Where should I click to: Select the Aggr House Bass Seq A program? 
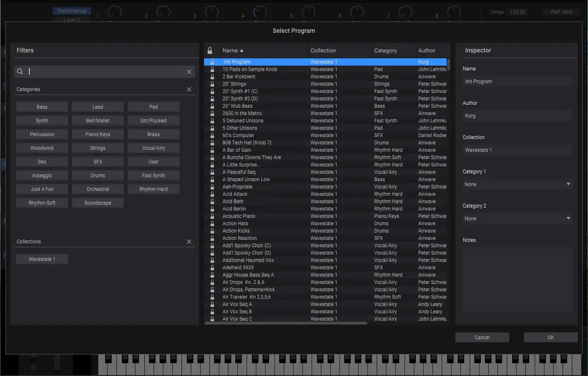click(x=325, y=275)
